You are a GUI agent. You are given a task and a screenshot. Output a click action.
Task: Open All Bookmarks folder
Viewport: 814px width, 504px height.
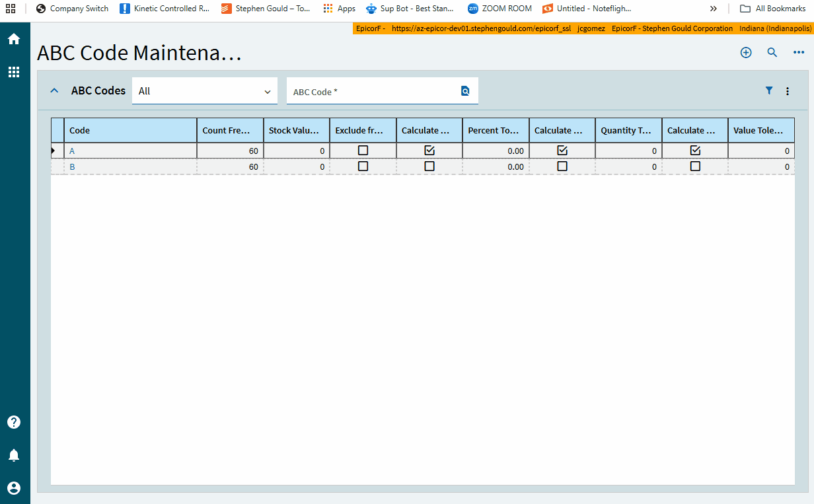773,9
